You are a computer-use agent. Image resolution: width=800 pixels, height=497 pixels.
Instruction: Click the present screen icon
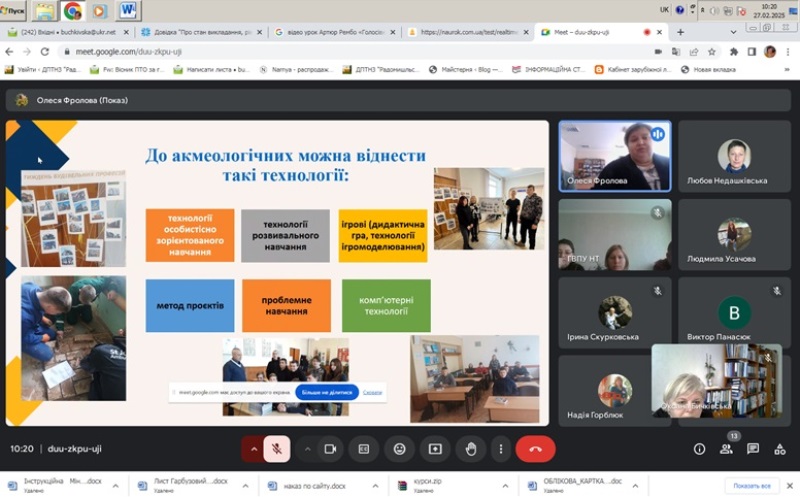pyautogui.click(x=435, y=449)
